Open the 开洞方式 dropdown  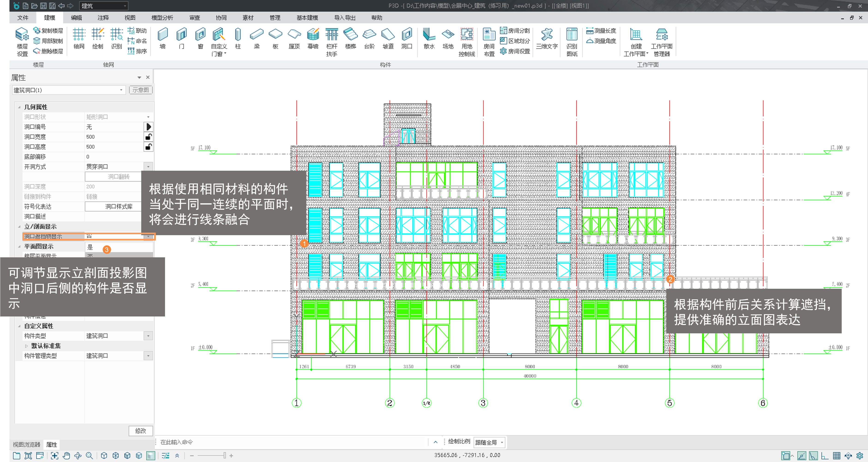click(x=148, y=167)
